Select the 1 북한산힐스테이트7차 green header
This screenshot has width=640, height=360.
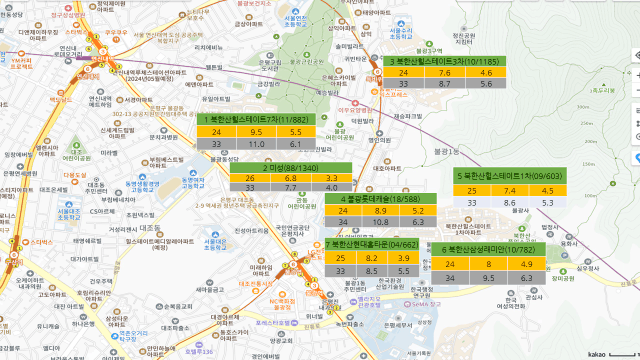pos(256,120)
